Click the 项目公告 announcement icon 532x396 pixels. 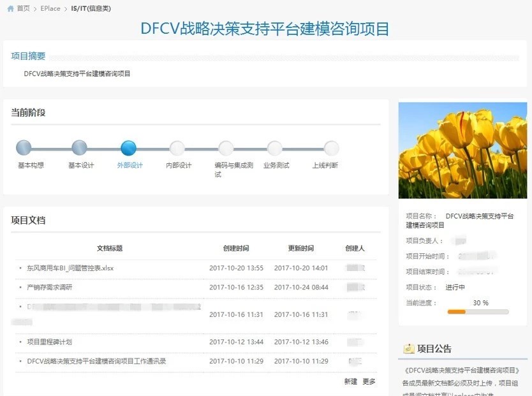[x=409, y=349]
